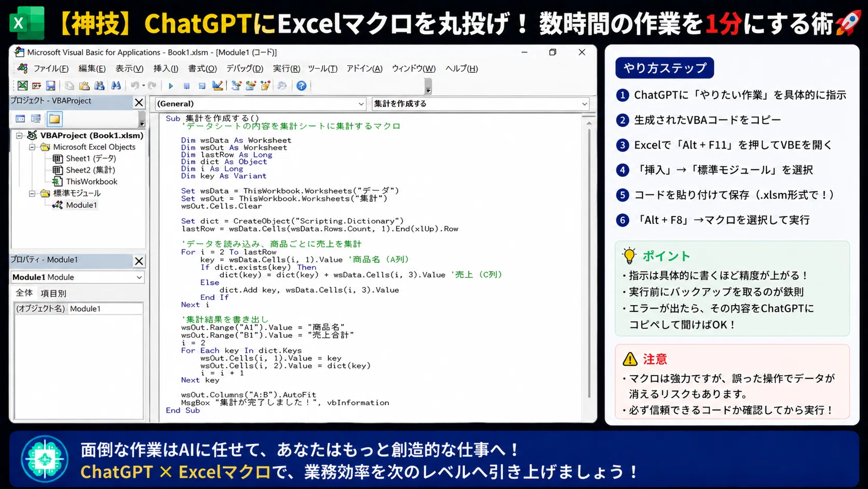The width and height of the screenshot is (868, 489).
Task: Open the Properties Window toolbar icon
Action: [251, 86]
